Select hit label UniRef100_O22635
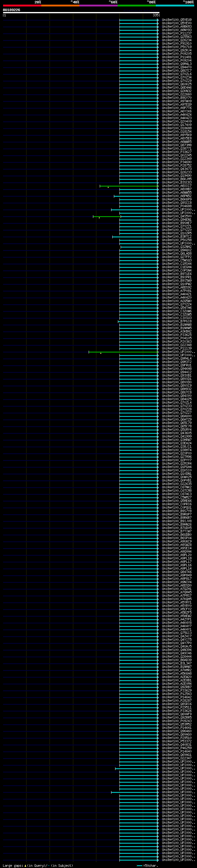The width and height of the screenshot is (197, 868). click(x=177, y=484)
